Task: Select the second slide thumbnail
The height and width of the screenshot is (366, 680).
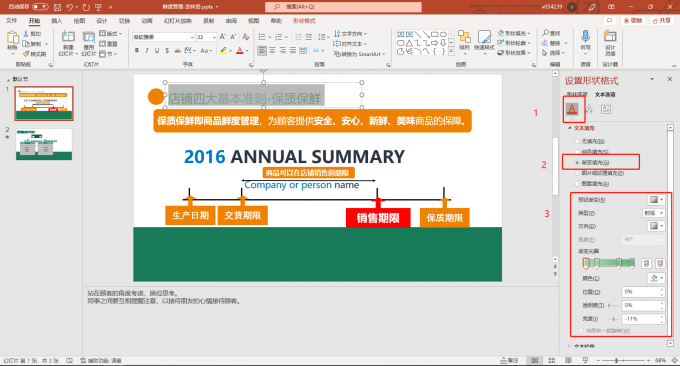Action: (44, 144)
